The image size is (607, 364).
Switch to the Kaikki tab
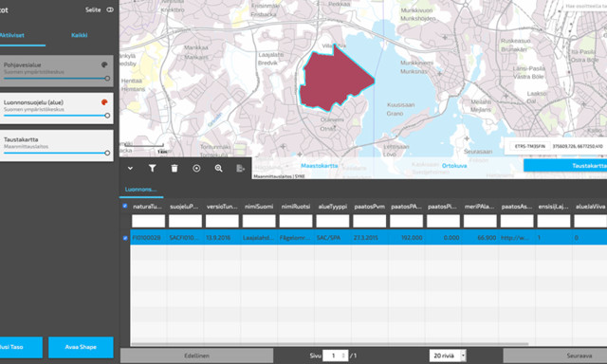click(80, 35)
